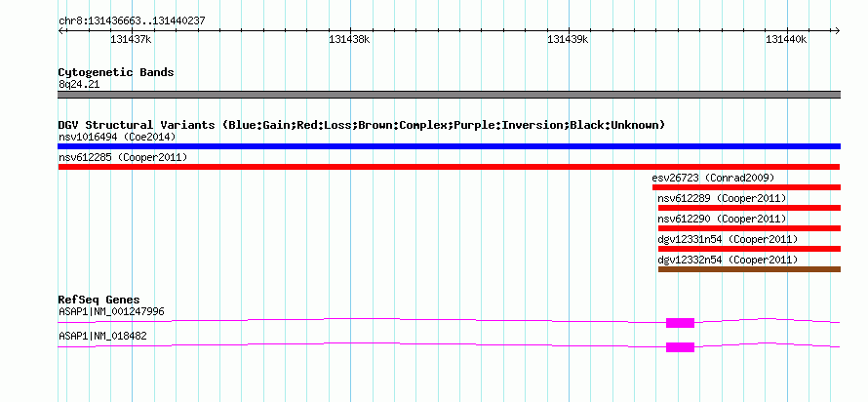This screenshot has width=868, height=402.
Task: Click the 131440k ruler mark
Action: click(x=787, y=39)
